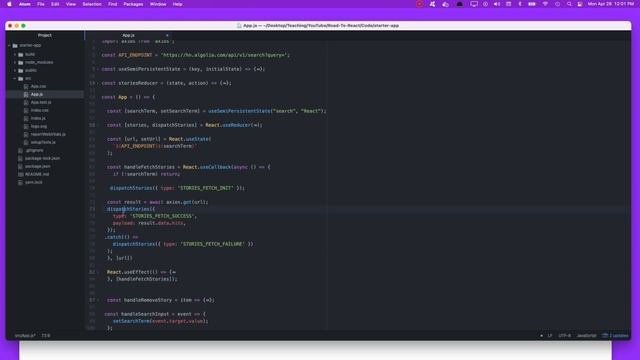Open package.json in the tree
This screenshot has width=640, height=360.
38,167
